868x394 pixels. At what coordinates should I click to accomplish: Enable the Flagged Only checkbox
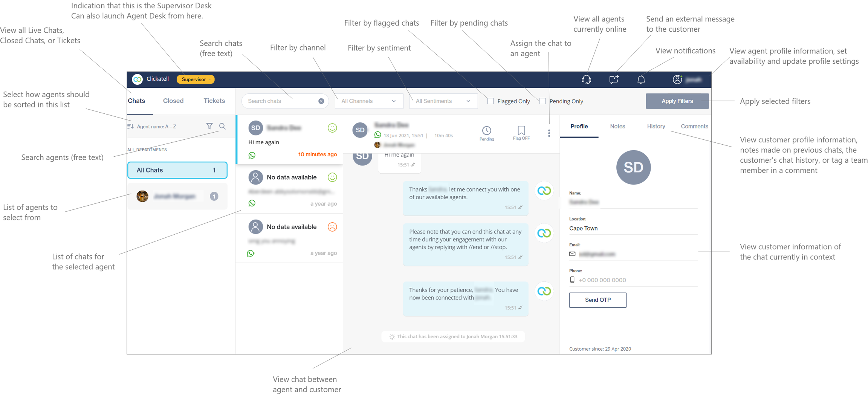pyautogui.click(x=491, y=101)
